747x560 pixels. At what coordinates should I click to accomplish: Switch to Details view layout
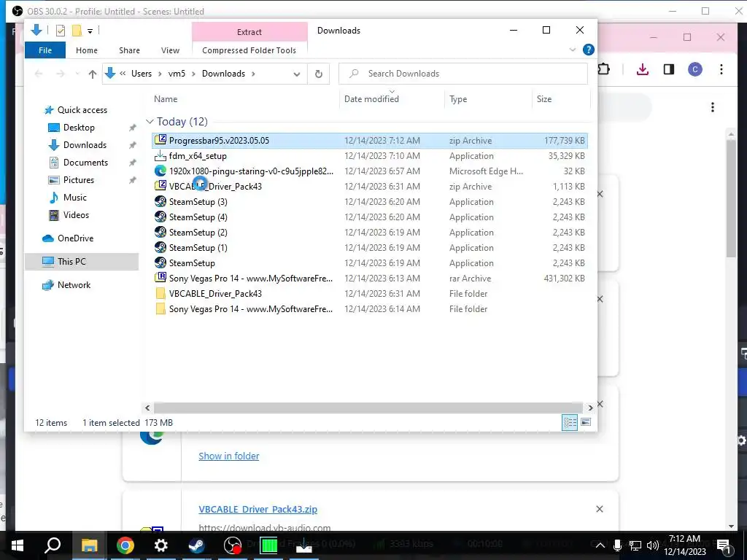(570, 422)
